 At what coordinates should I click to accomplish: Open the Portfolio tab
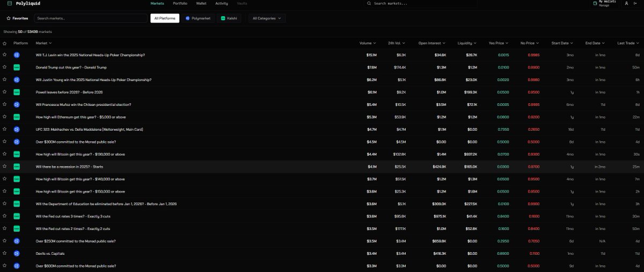[x=180, y=3]
